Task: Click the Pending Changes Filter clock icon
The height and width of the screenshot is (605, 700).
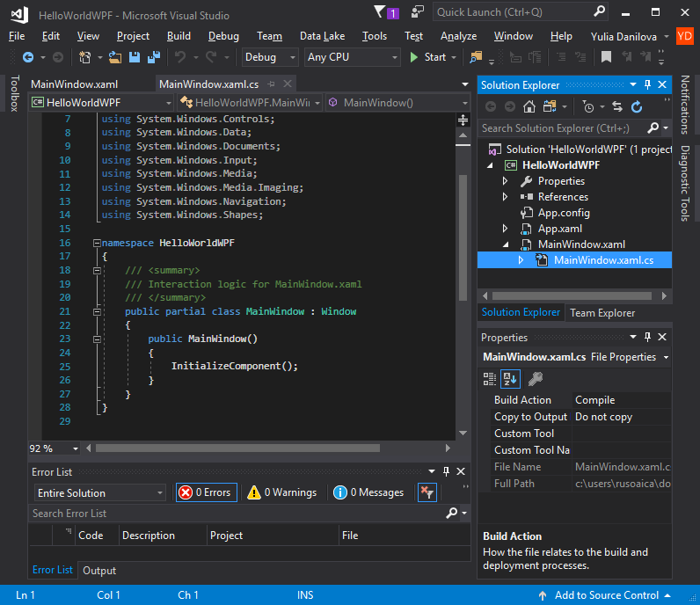Action: 588,106
